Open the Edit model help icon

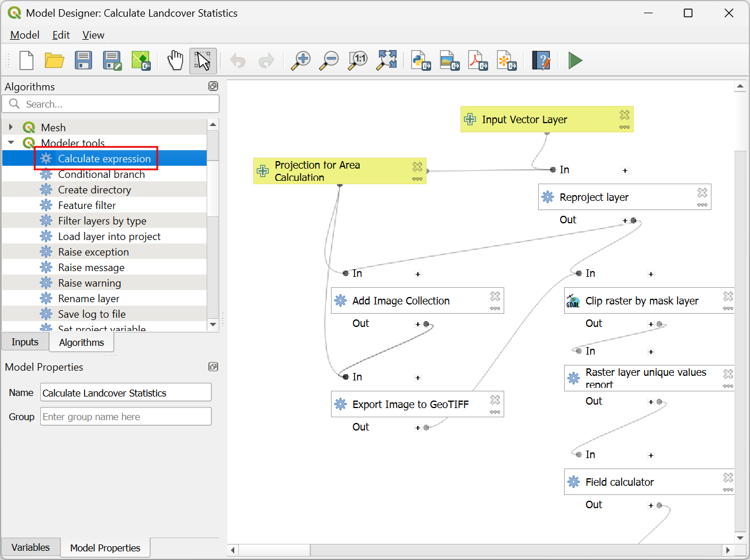(x=541, y=60)
